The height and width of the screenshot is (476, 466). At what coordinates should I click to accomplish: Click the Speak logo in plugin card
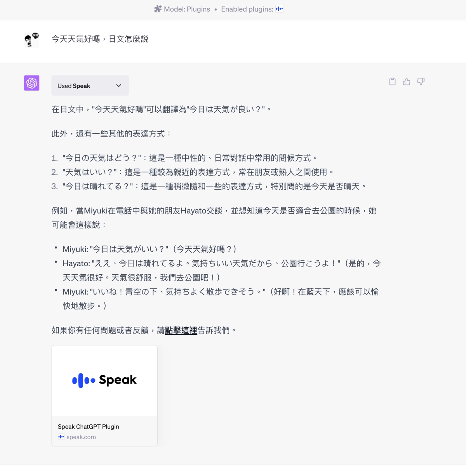(104, 380)
